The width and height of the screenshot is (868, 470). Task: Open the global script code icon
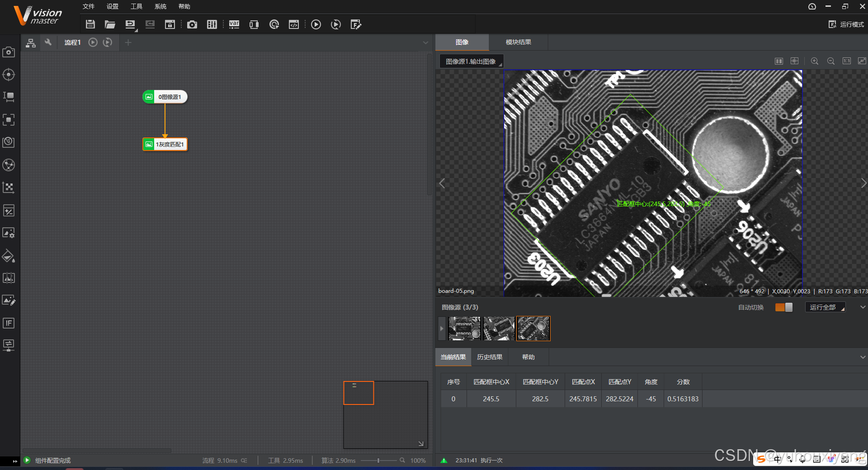pyautogui.click(x=294, y=24)
